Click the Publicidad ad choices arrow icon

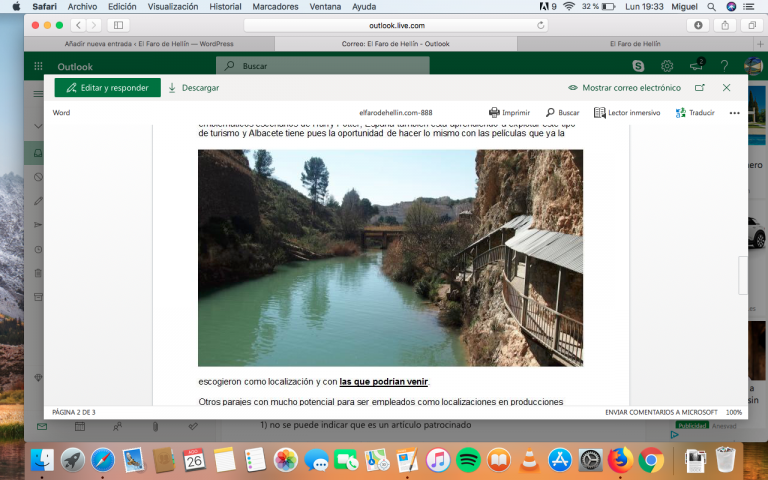coord(675,434)
